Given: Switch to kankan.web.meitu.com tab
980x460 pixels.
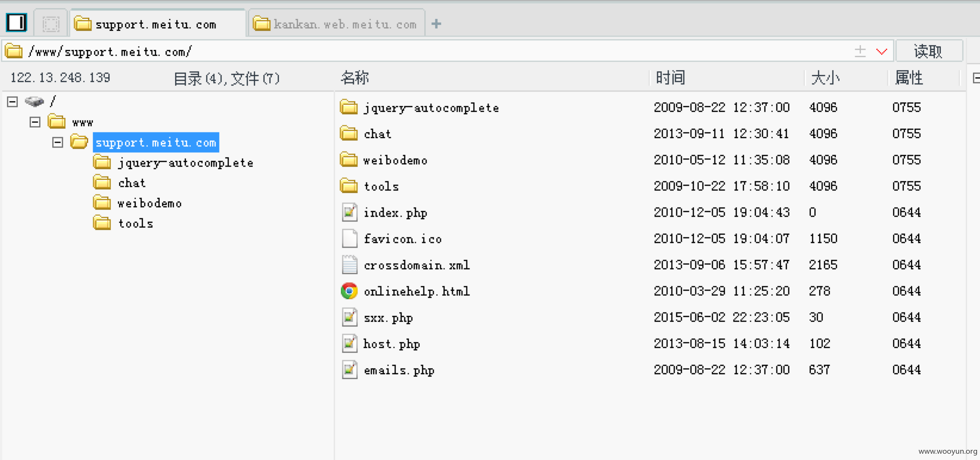Looking at the screenshot, I should click(x=336, y=24).
